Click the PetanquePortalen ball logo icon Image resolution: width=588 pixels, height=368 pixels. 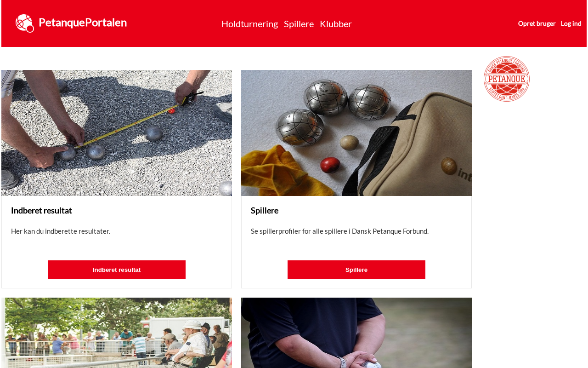pos(24,23)
